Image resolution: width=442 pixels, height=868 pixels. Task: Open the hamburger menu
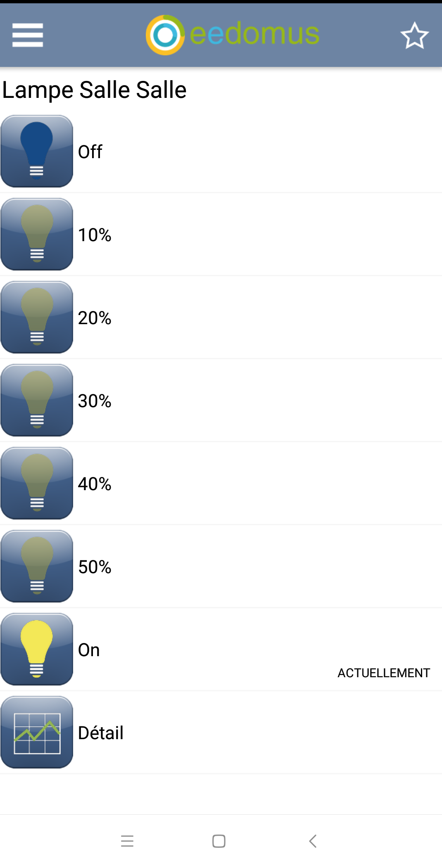(28, 35)
